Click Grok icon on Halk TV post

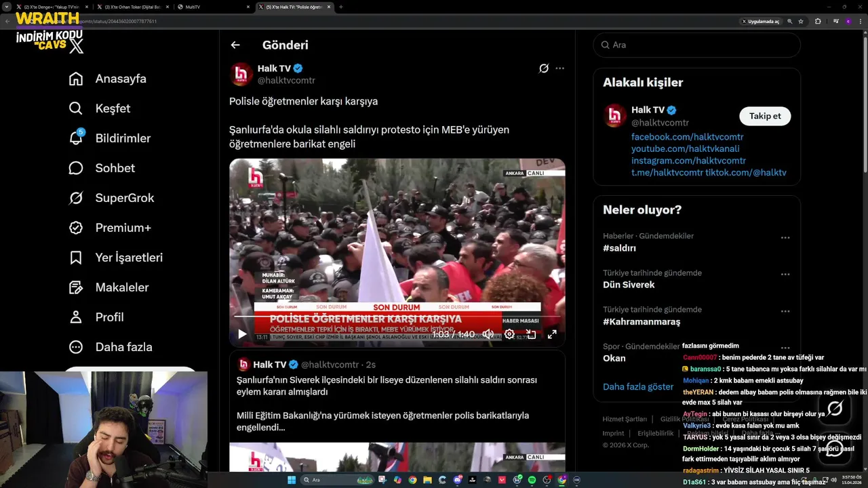pos(543,68)
